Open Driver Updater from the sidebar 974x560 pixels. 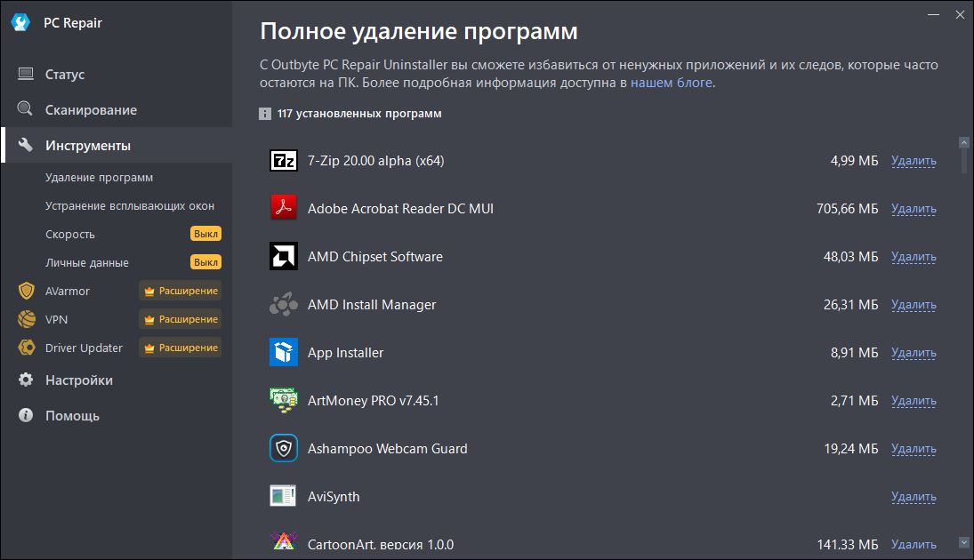click(84, 348)
